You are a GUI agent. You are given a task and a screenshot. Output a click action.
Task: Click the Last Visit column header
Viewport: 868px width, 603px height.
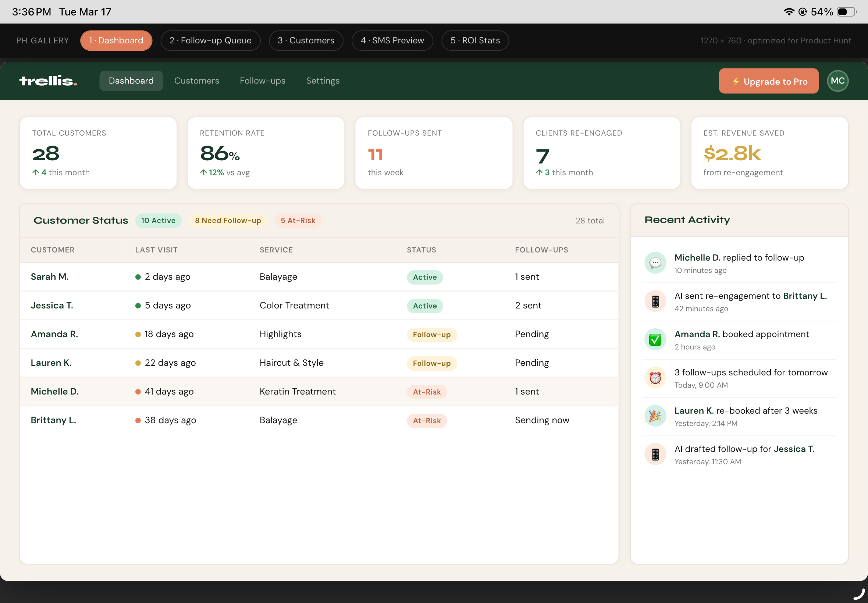[x=156, y=250]
